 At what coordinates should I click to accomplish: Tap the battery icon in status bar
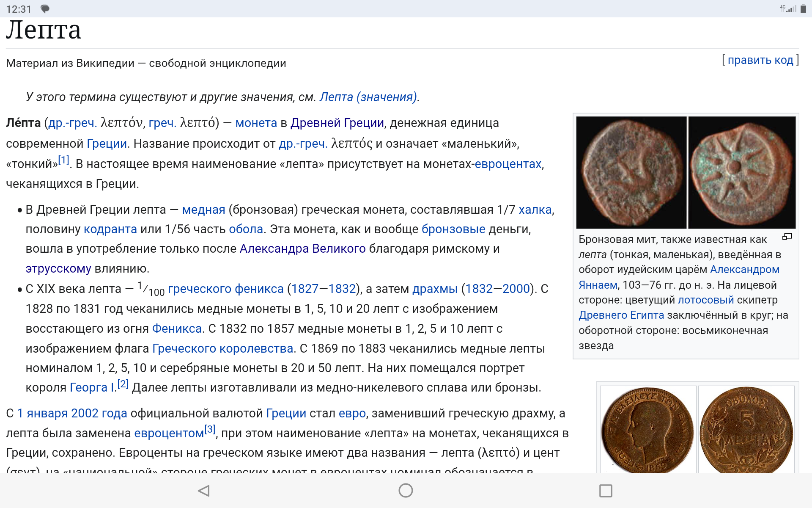click(x=803, y=9)
